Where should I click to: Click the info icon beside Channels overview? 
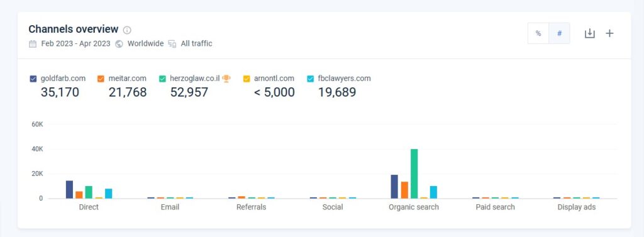(127, 30)
